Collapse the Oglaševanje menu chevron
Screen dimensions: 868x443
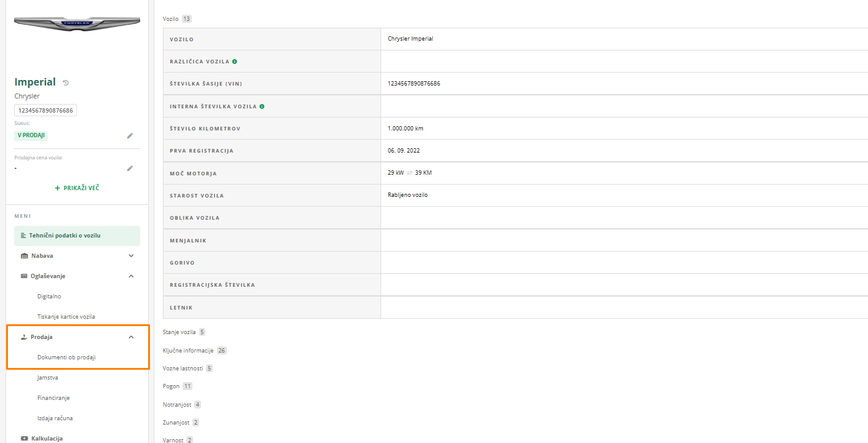click(x=131, y=276)
